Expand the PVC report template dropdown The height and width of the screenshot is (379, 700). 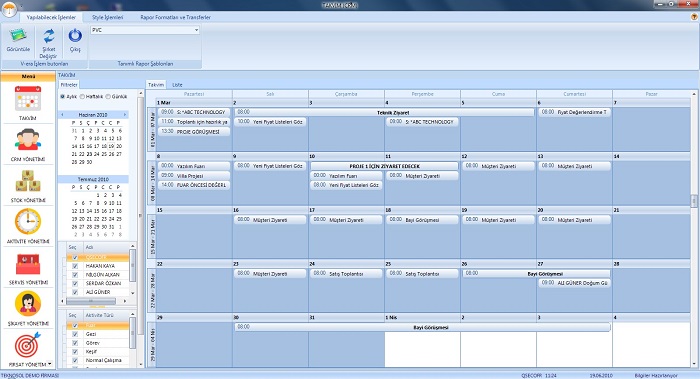(196, 30)
